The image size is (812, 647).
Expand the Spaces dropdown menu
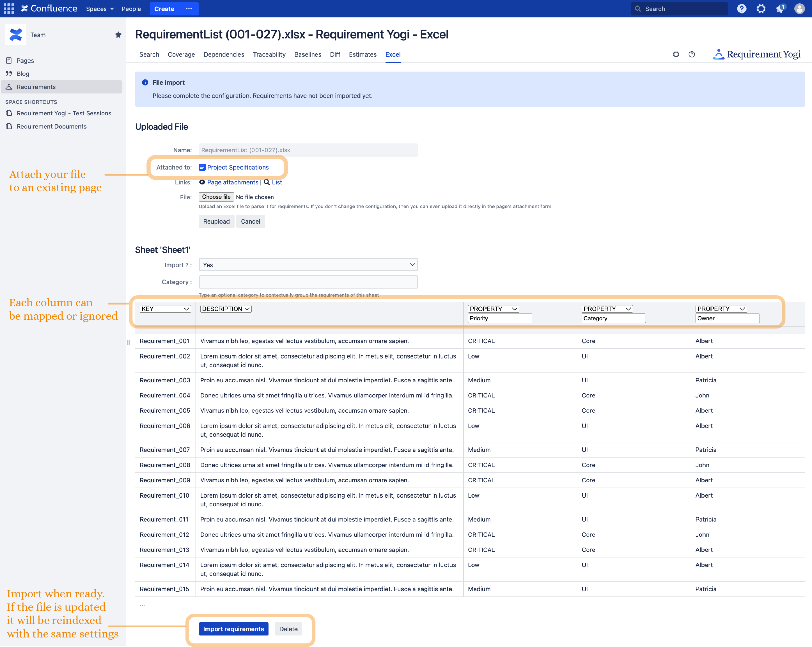99,9
